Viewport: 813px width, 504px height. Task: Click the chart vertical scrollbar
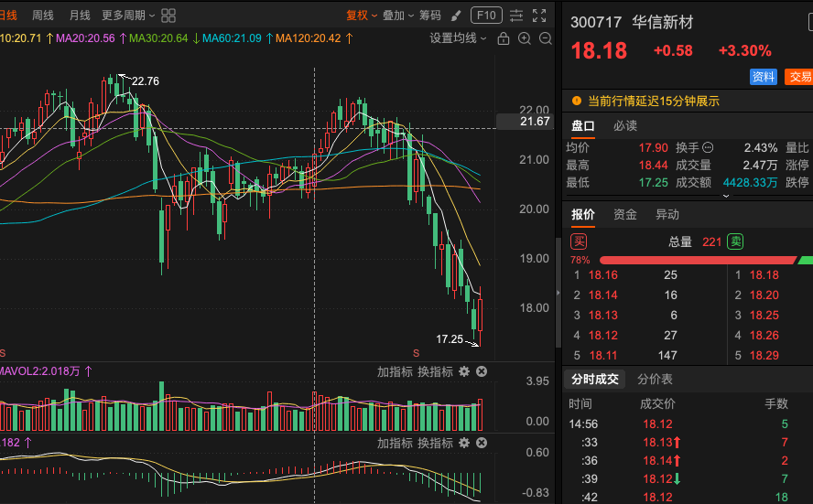558,293
